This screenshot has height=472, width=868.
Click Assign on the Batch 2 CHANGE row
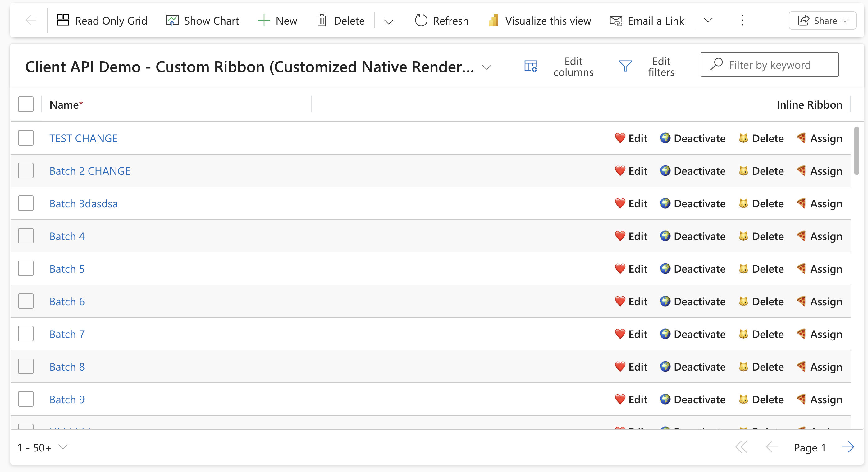[x=827, y=171]
